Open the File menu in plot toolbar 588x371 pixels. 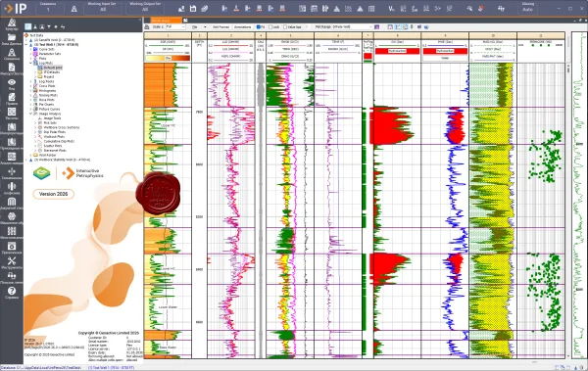click(x=199, y=27)
